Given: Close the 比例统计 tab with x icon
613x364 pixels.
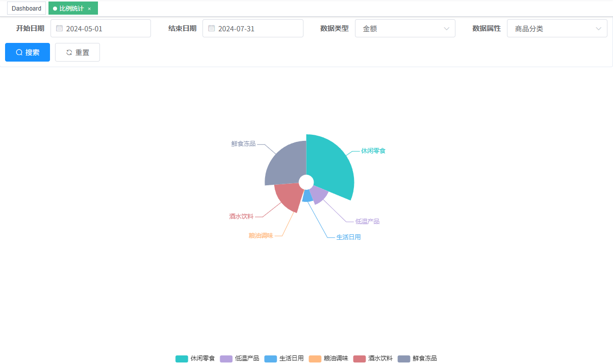Looking at the screenshot, I should pyautogui.click(x=89, y=9).
